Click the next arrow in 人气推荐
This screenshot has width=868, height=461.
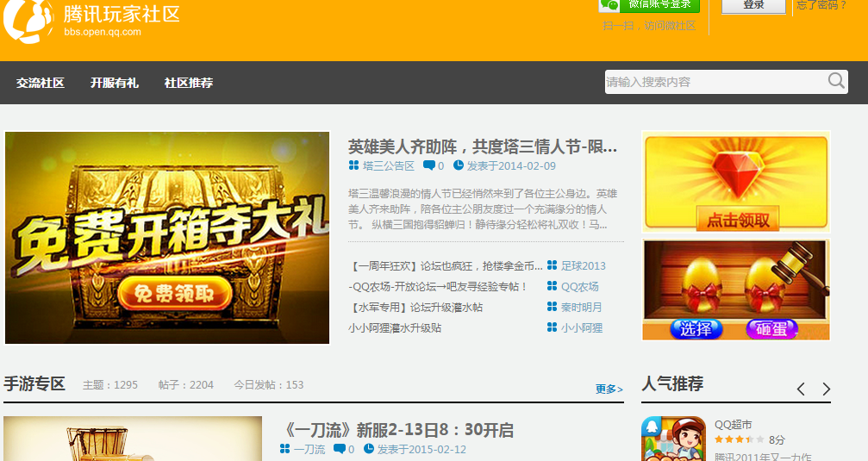(826, 389)
